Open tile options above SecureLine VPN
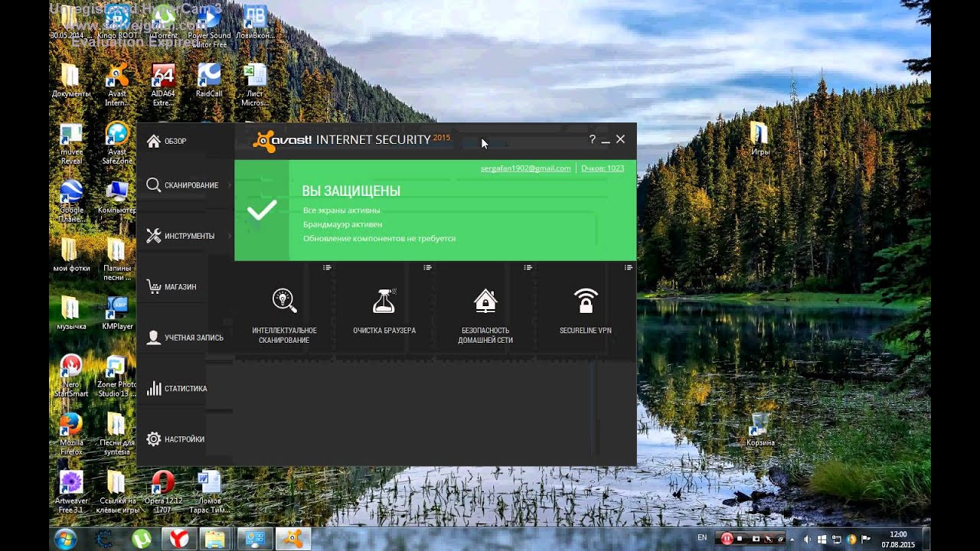 pos(628,267)
